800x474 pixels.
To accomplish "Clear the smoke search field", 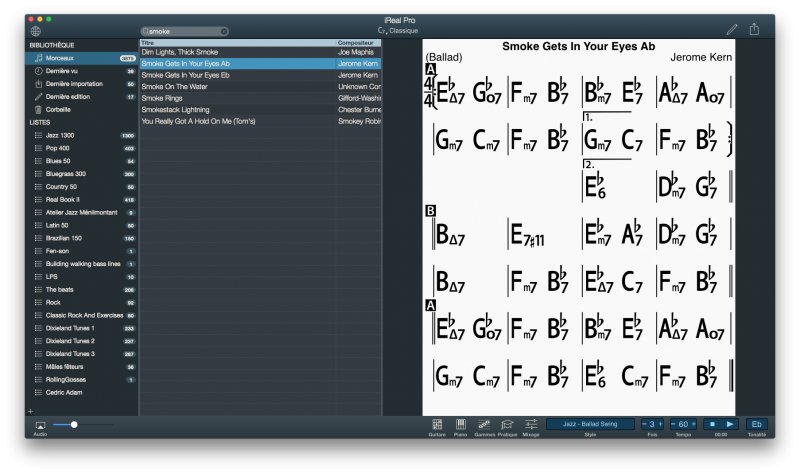I will [x=224, y=32].
